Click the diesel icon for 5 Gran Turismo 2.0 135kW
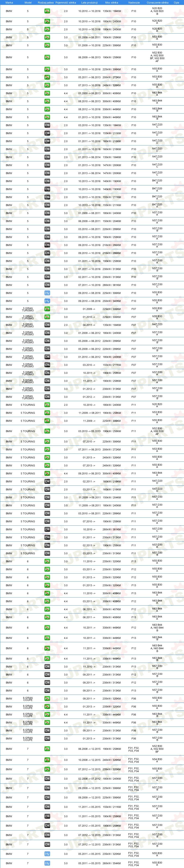The height and width of the screenshot is (868, 184). pyautogui.click(x=47, y=325)
